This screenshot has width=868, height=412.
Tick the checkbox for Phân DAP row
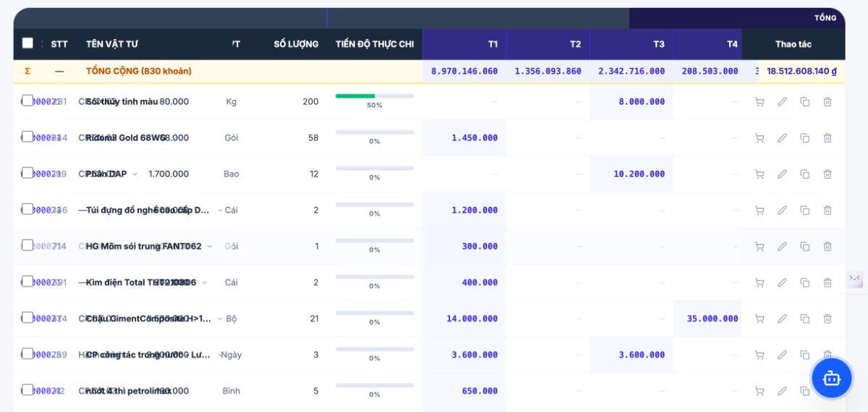[27, 172]
